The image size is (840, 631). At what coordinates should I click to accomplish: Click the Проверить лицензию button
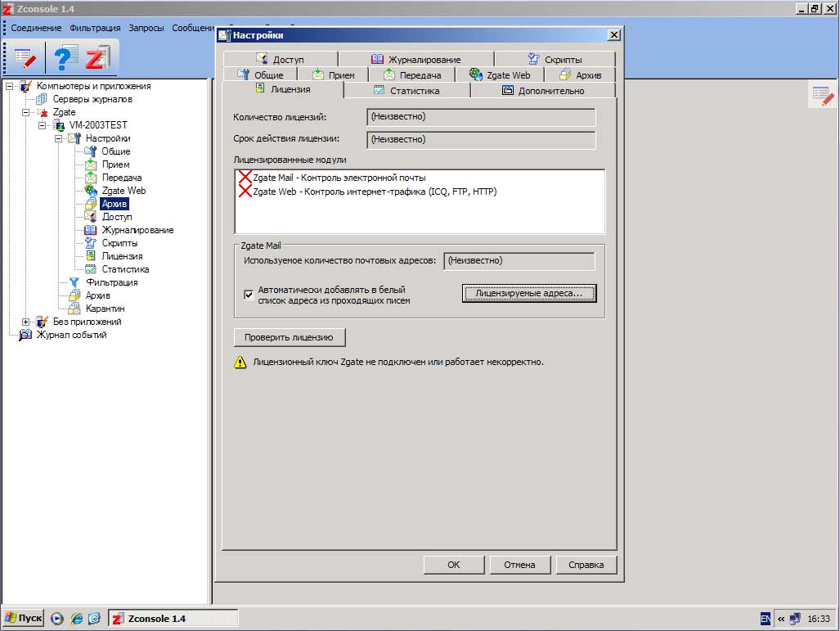tap(290, 337)
